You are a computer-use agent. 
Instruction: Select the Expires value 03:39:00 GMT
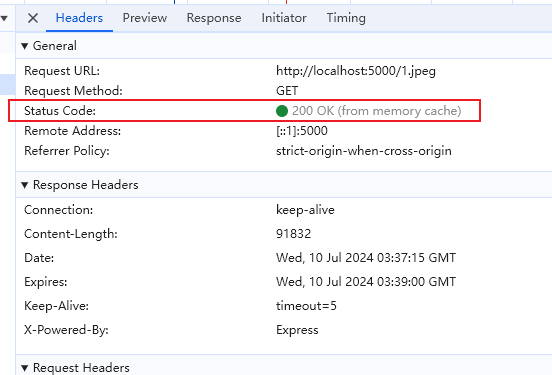pos(366,282)
